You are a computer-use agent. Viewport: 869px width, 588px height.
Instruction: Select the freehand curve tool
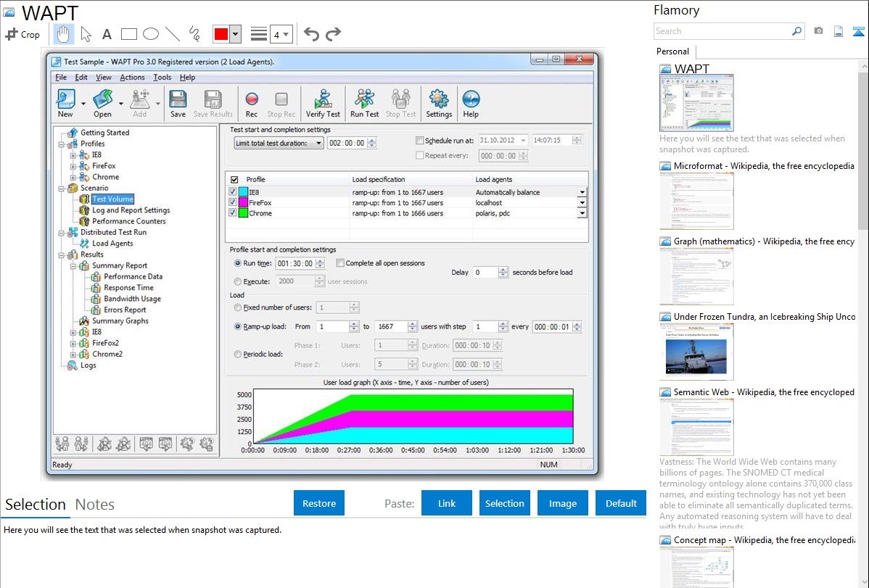coord(194,34)
